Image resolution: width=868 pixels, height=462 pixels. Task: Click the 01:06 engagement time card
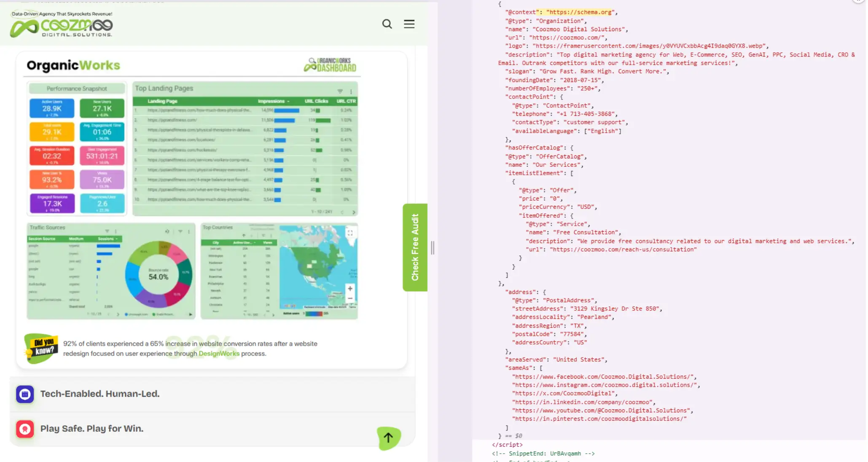[102, 132]
